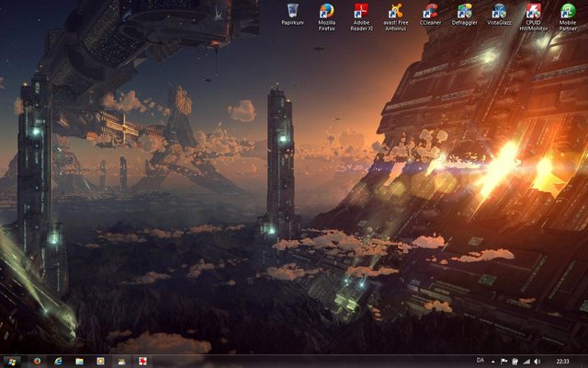The height and width of the screenshot is (368, 588).
Task: Open Internet Explorer from the taskbar
Action: [x=59, y=361]
